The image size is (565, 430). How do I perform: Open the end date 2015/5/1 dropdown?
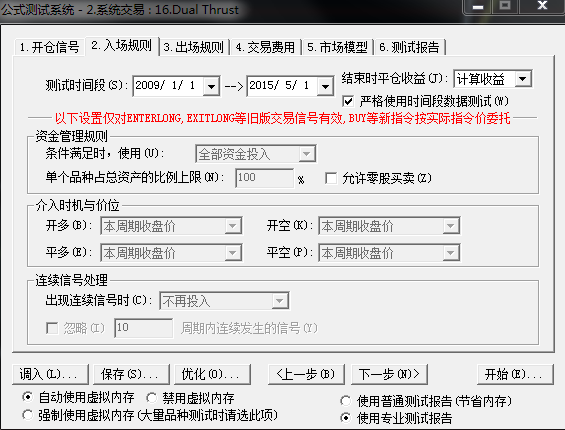tap(325, 86)
